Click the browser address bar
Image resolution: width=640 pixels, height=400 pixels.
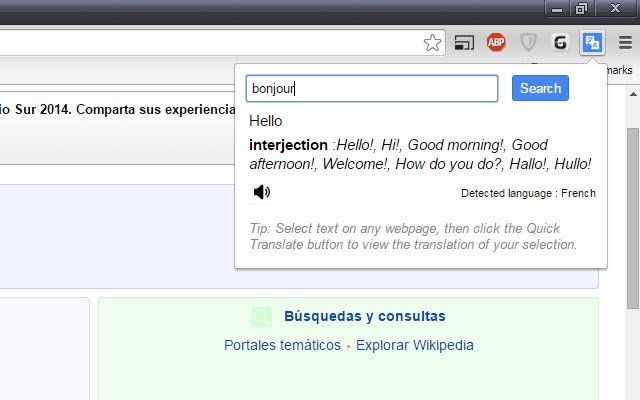pos(200,42)
